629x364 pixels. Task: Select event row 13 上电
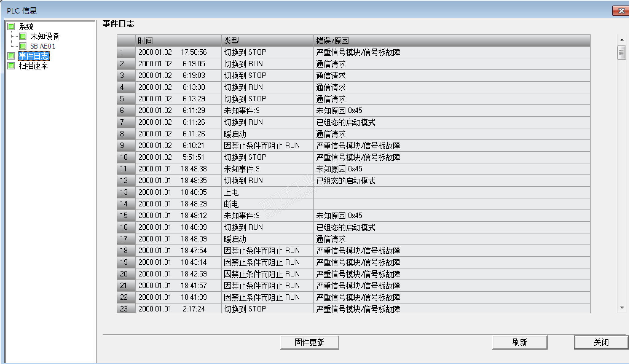click(x=231, y=192)
